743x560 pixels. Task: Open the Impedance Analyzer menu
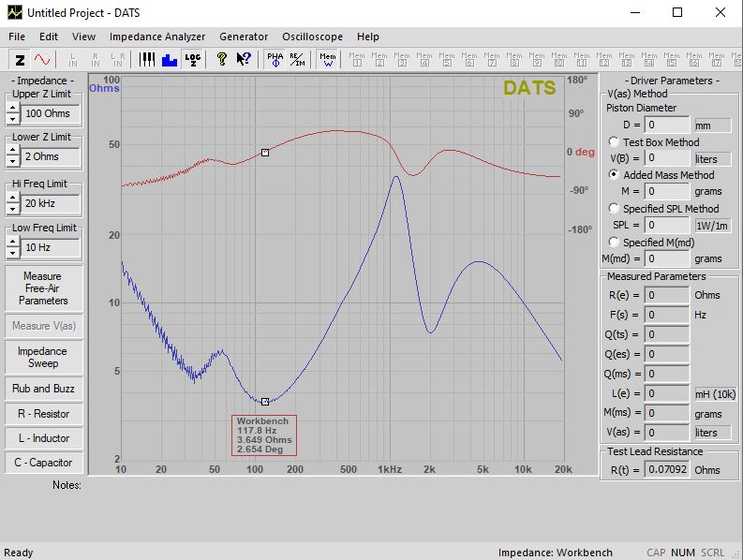coord(157,37)
